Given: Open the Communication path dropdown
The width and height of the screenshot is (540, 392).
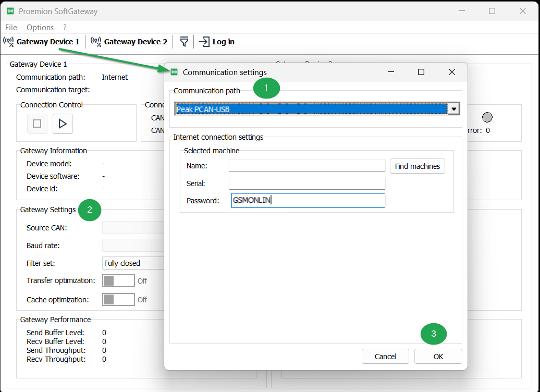Looking at the screenshot, I should [x=453, y=108].
